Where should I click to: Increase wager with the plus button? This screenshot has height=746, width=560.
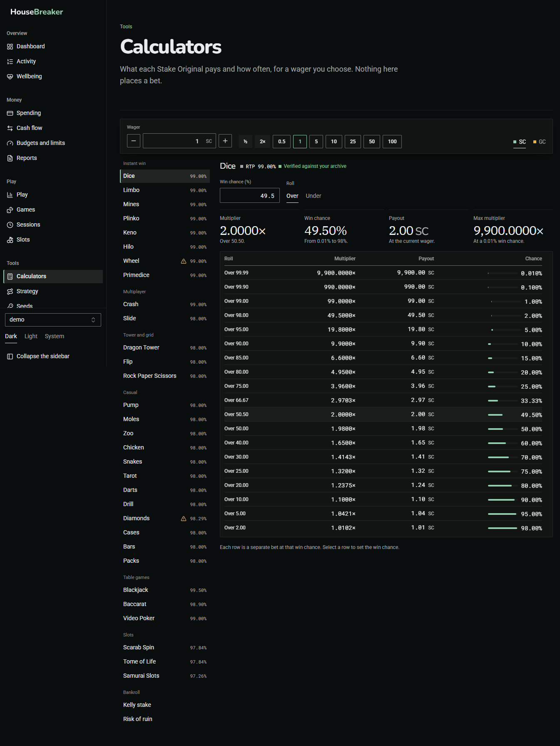pyautogui.click(x=225, y=141)
